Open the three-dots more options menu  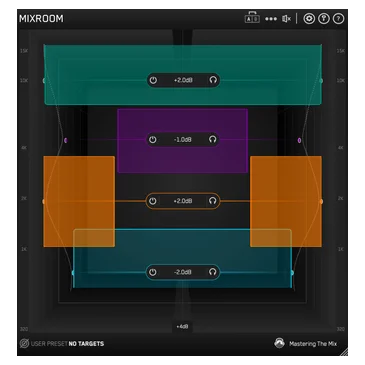click(x=271, y=19)
